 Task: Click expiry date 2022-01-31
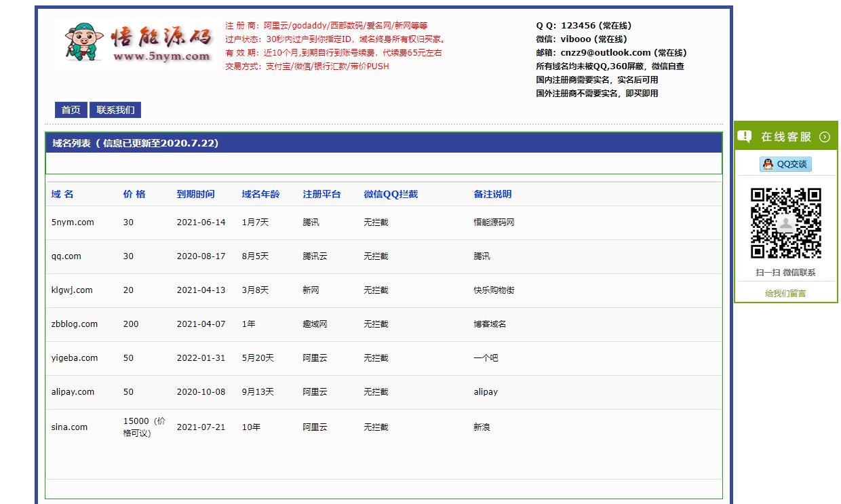point(201,358)
